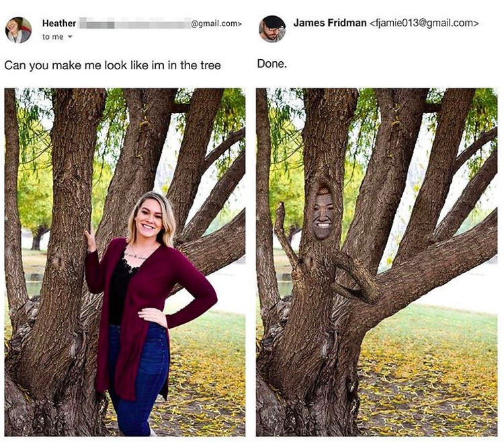This screenshot has height=442, width=504.
Task: Click the blurred portion of Heather's email
Action: pyautogui.click(x=134, y=24)
